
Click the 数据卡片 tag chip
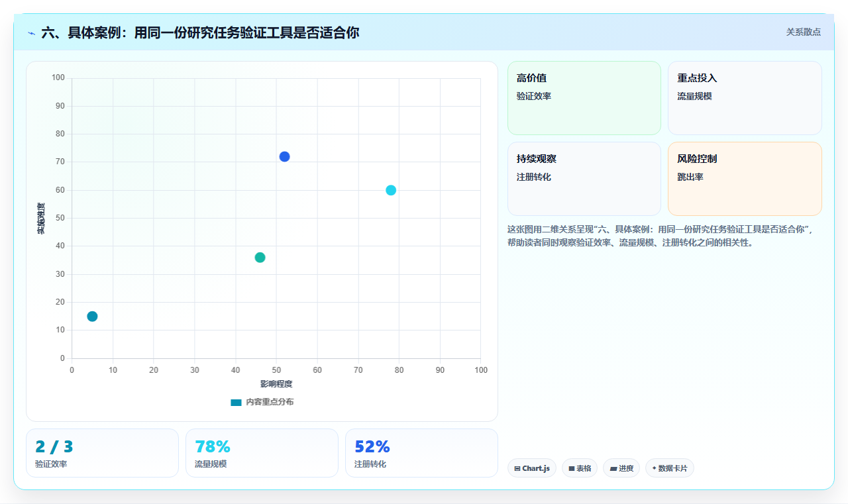670,468
